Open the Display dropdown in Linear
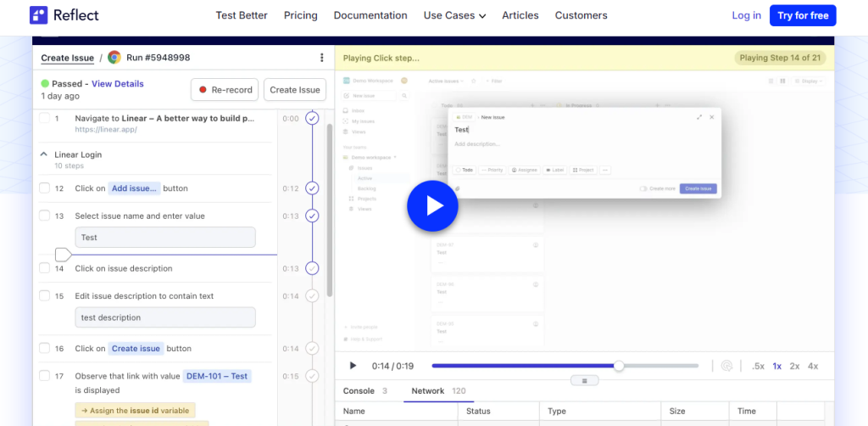Screen dimensions: 868x426 (809, 81)
